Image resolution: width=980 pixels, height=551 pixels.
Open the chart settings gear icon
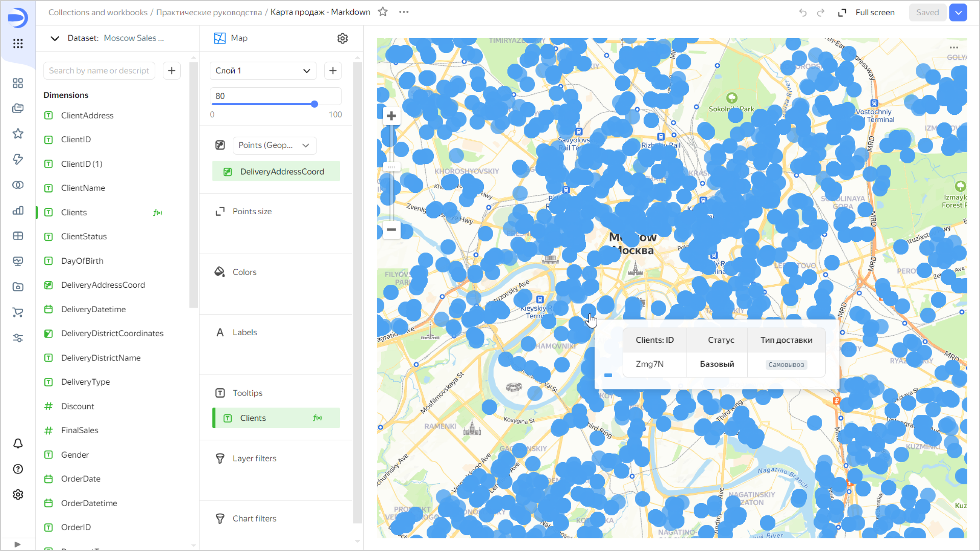click(342, 38)
